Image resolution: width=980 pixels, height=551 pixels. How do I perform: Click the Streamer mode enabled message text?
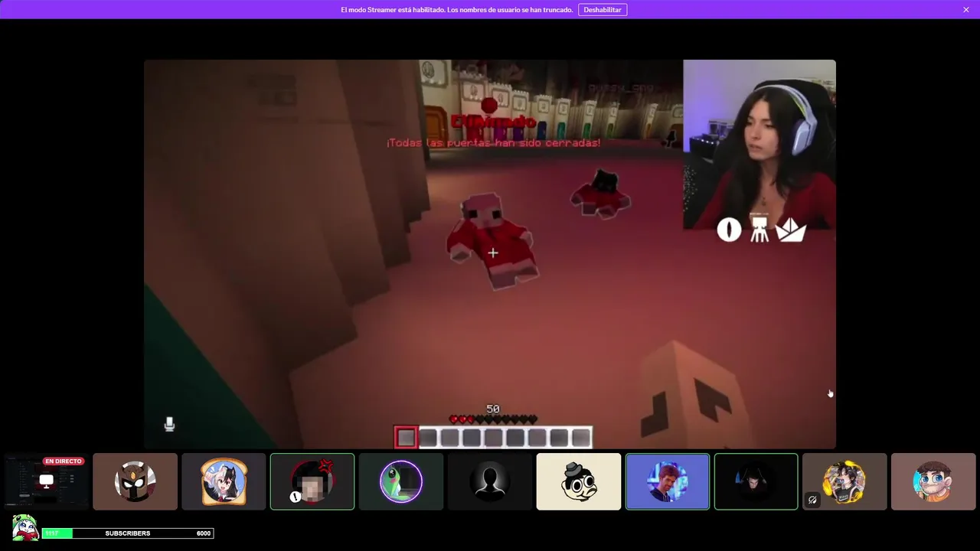[457, 10]
